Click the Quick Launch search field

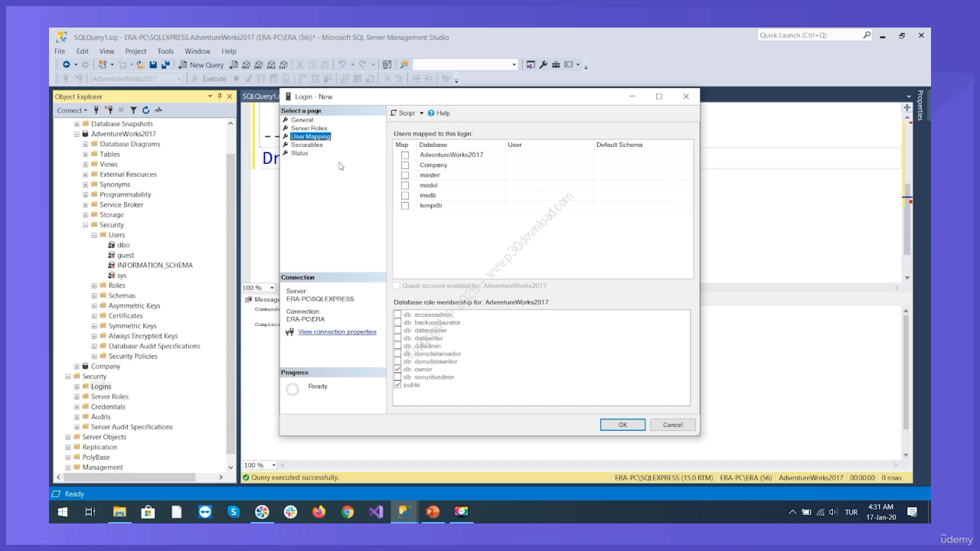click(x=808, y=35)
